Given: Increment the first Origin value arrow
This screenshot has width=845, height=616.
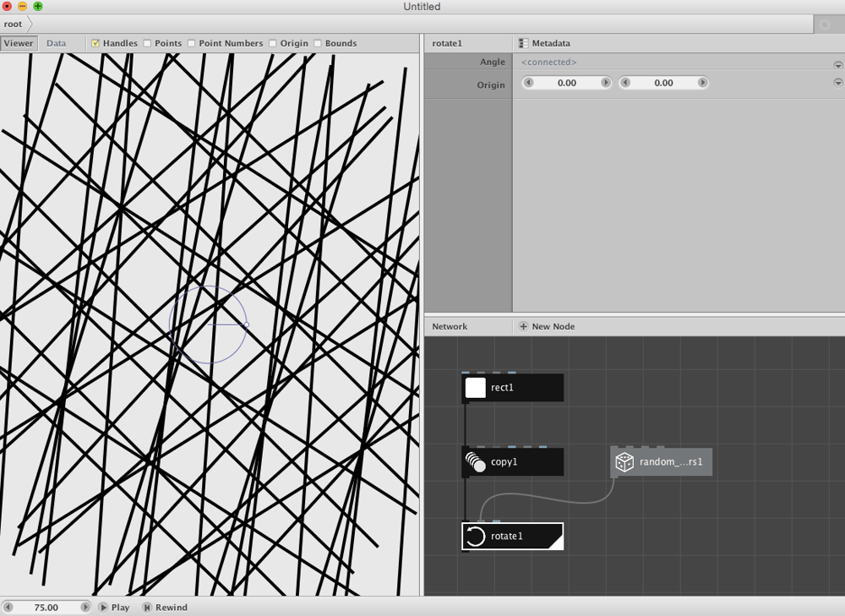Looking at the screenshot, I should pyautogui.click(x=606, y=83).
